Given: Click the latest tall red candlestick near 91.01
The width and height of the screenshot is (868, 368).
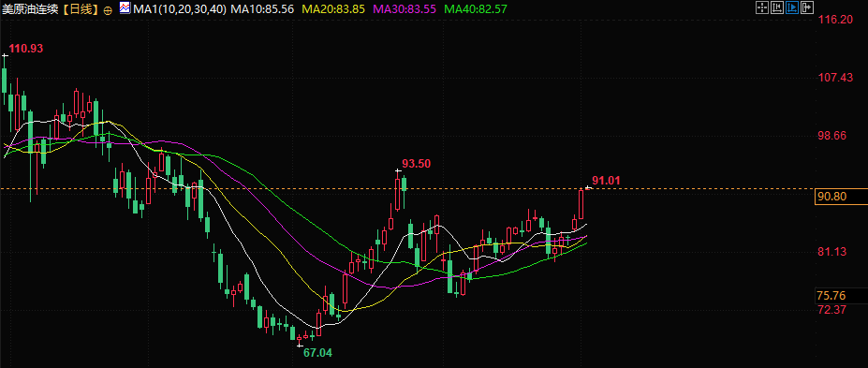Looking at the screenshot, I should click(x=581, y=203).
